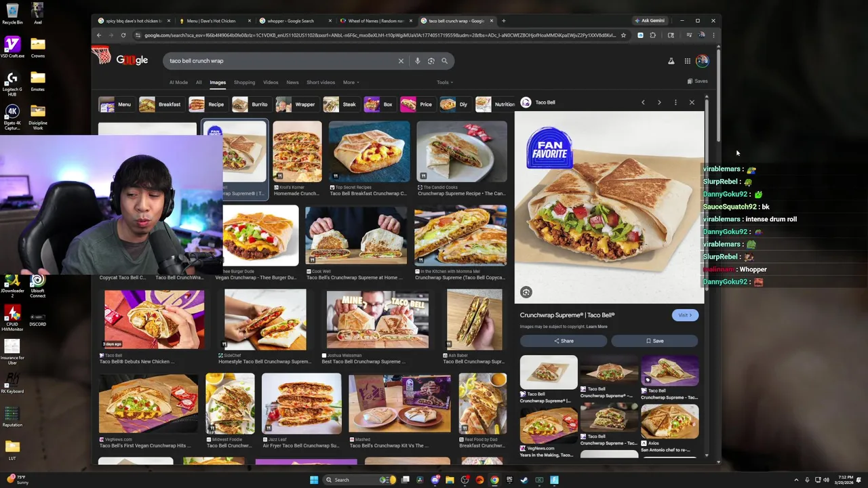Share the previewed Crunchwrap image
The width and height of the screenshot is (868, 488).
pos(564,341)
